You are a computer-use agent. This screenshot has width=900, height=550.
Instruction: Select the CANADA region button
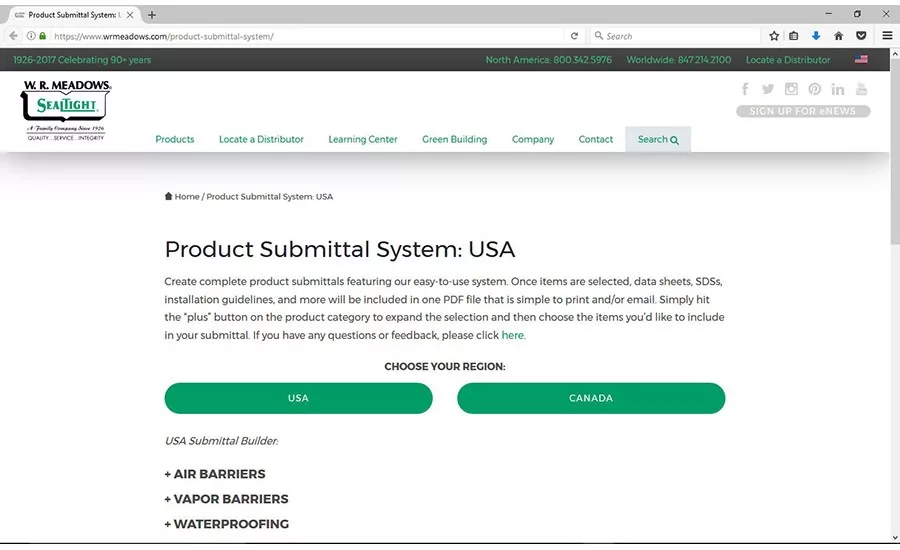pyautogui.click(x=591, y=398)
